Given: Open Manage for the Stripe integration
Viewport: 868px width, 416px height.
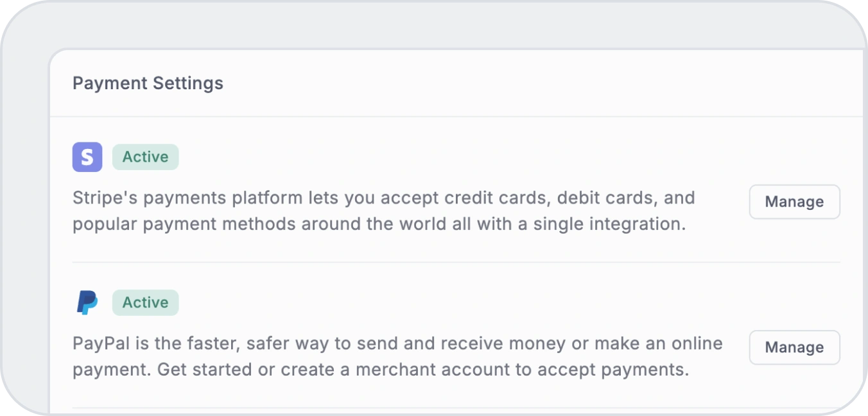Looking at the screenshot, I should pos(794,202).
